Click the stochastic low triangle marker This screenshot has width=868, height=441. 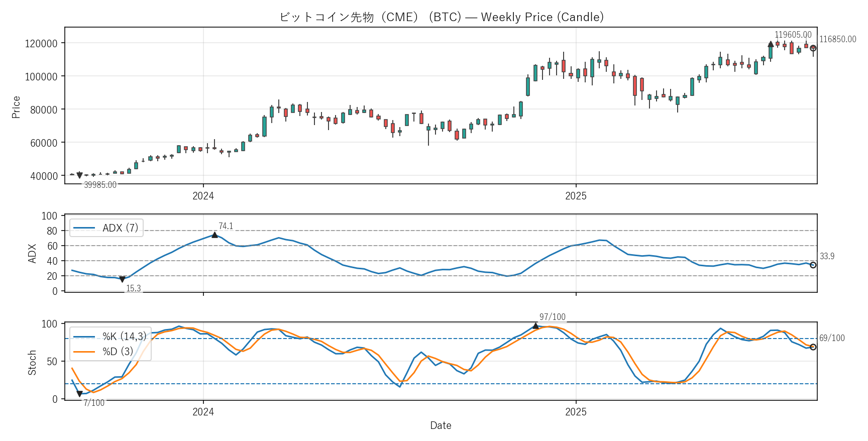pyautogui.click(x=79, y=394)
